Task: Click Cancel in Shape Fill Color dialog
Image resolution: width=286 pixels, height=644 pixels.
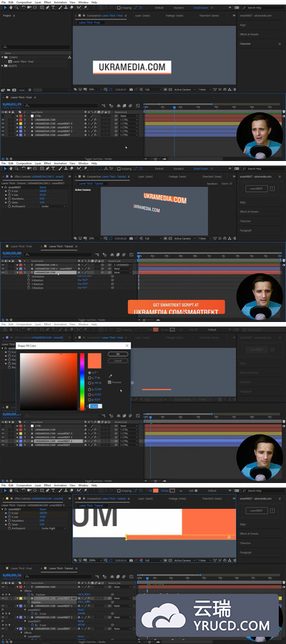Action: [x=118, y=361]
